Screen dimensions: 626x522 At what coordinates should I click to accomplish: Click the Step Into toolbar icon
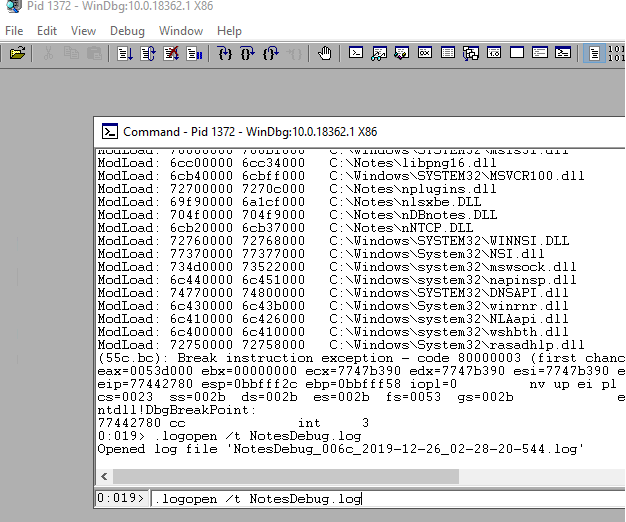[x=224, y=53]
